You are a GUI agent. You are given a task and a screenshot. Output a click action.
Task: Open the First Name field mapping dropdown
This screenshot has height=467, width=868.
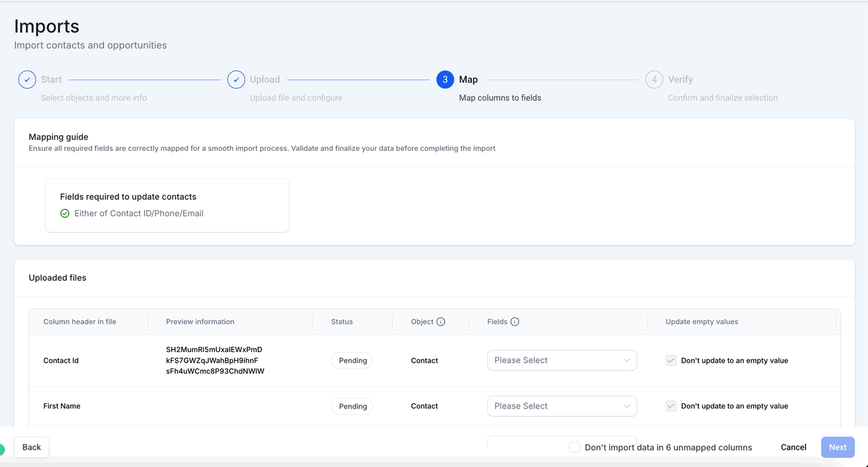point(561,406)
